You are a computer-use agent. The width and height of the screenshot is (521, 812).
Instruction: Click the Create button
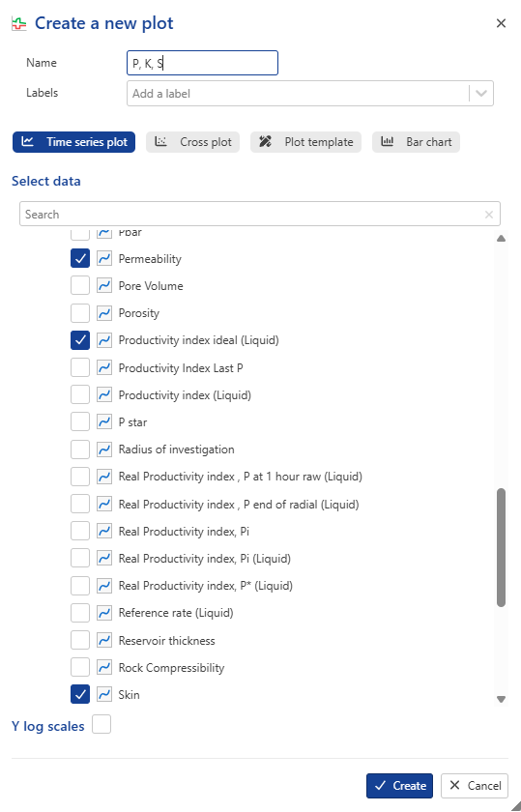(399, 786)
